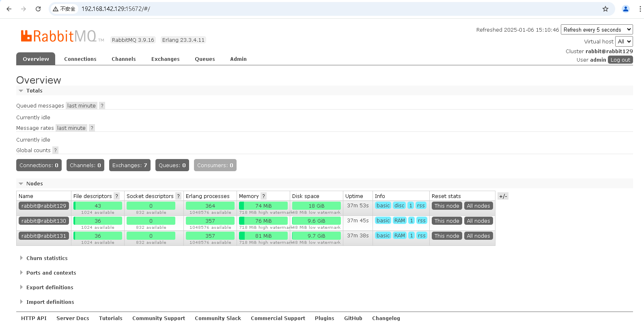This screenshot has width=644, height=329.
Task: Click the browser address bar URL
Action: (x=116, y=9)
